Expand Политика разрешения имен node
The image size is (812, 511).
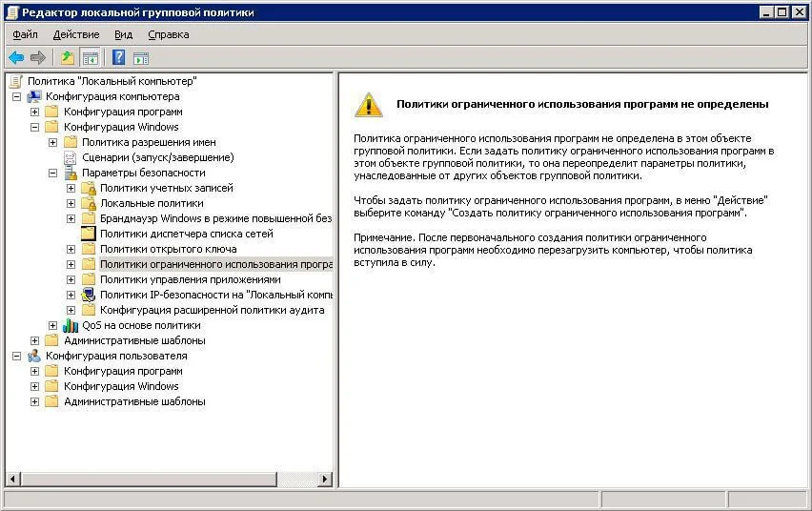point(52,142)
